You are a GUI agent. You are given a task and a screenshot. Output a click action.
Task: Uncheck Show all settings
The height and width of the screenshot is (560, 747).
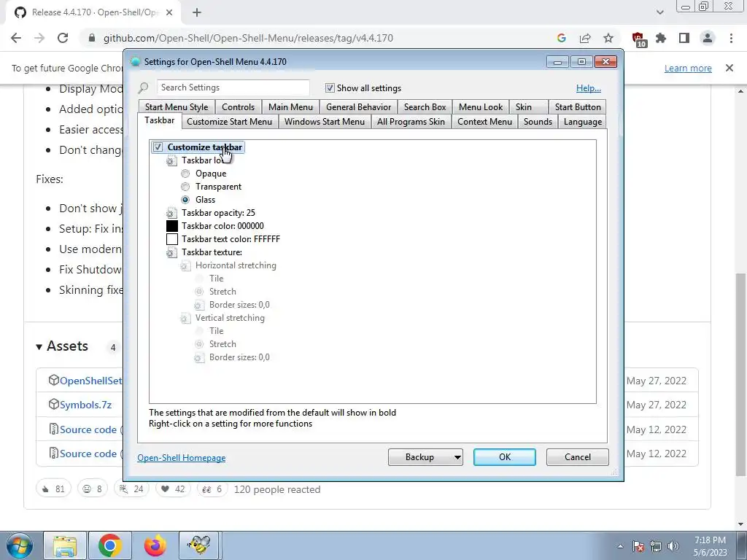pos(330,88)
